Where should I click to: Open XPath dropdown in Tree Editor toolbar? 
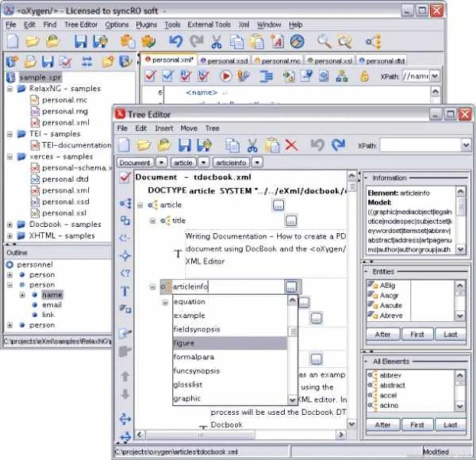tap(466, 146)
